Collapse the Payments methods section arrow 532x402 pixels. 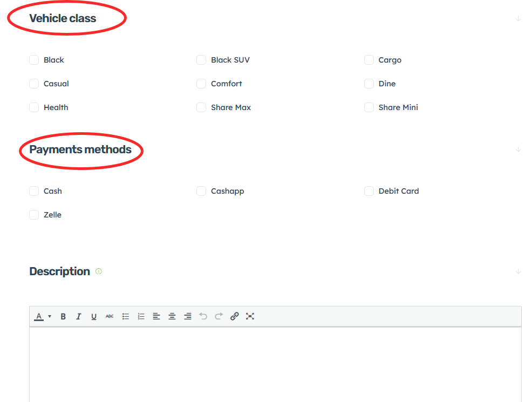click(x=518, y=149)
